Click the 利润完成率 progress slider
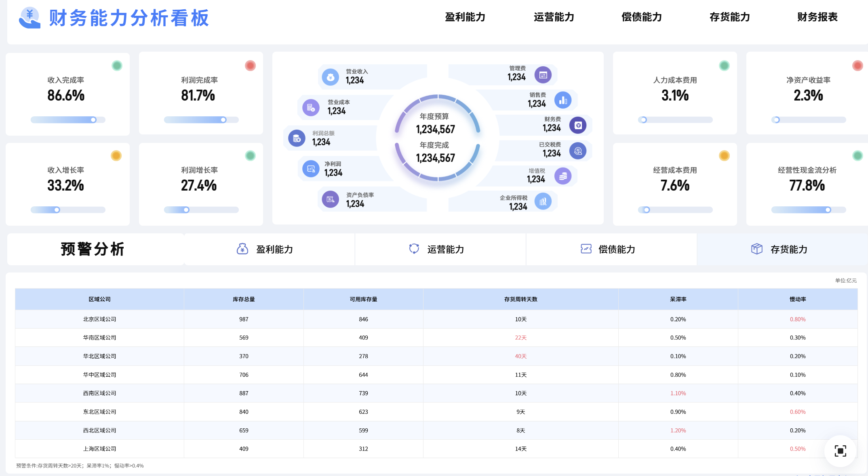The image size is (868, 476). tap(201, 120)
